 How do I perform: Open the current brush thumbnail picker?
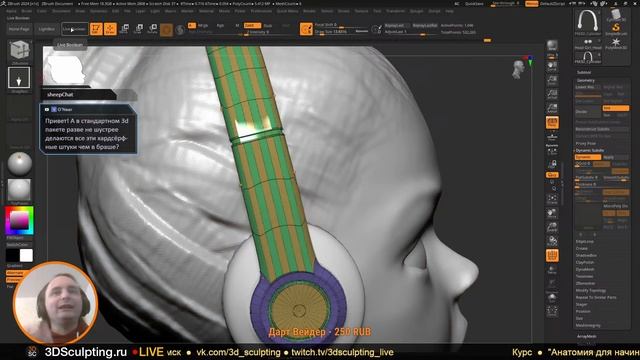click(19, 51)
